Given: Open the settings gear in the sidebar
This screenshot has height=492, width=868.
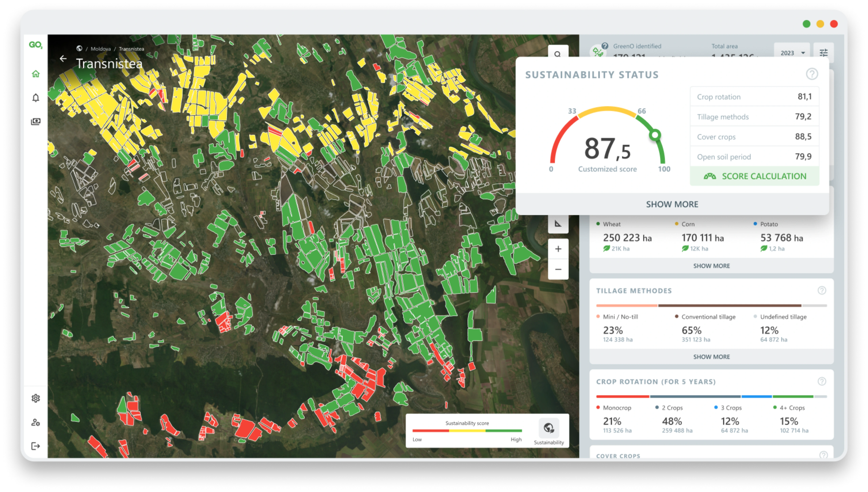Looking at the screenshot, I should 36,398.
